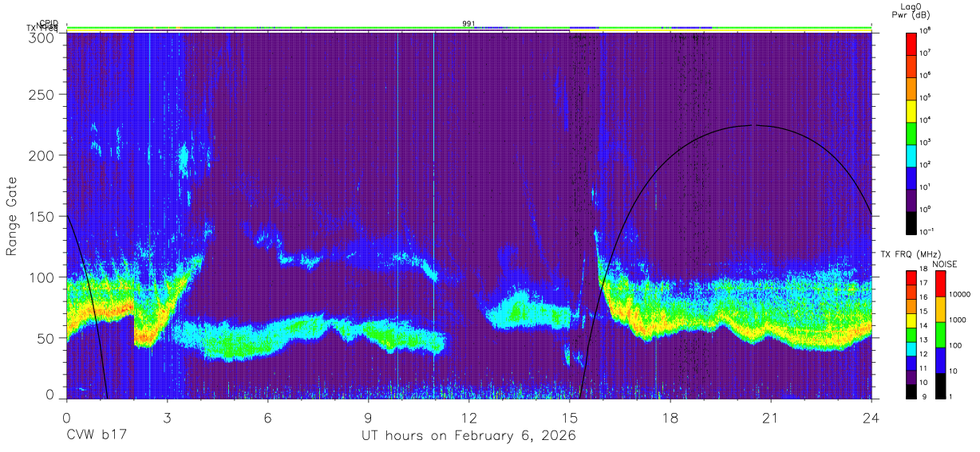Click the cyan segment of the Pwr colorbar
Screen dimensions: 980x452
[x=911, y=155]
